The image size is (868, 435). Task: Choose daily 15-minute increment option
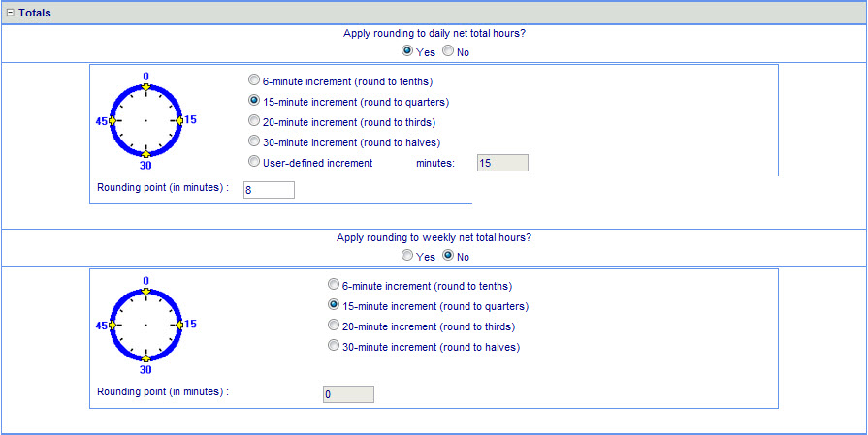click(x=254, y=101)
